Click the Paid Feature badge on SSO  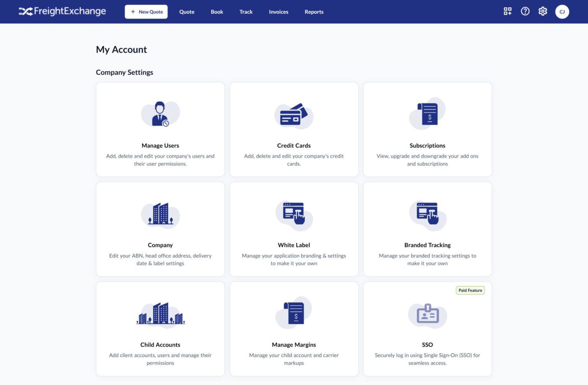tap(470, 290)
